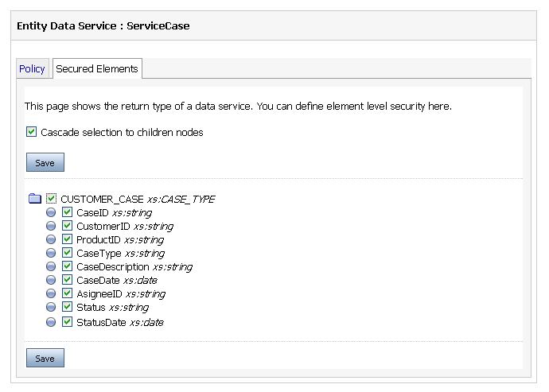Click the CUSTOMER_CASE folder icon
The height and width of the screenshot is (392, 549).
click(35, 199)
